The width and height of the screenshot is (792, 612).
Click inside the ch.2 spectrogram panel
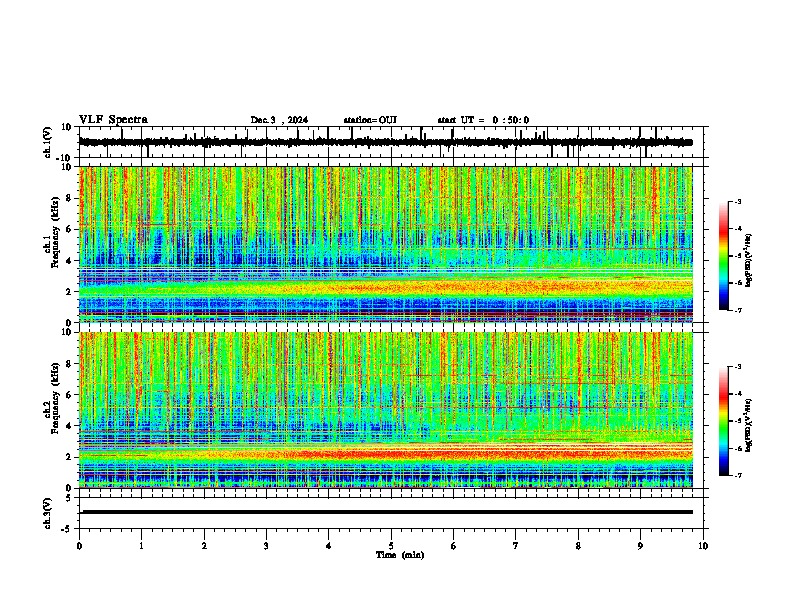point(386,410)
